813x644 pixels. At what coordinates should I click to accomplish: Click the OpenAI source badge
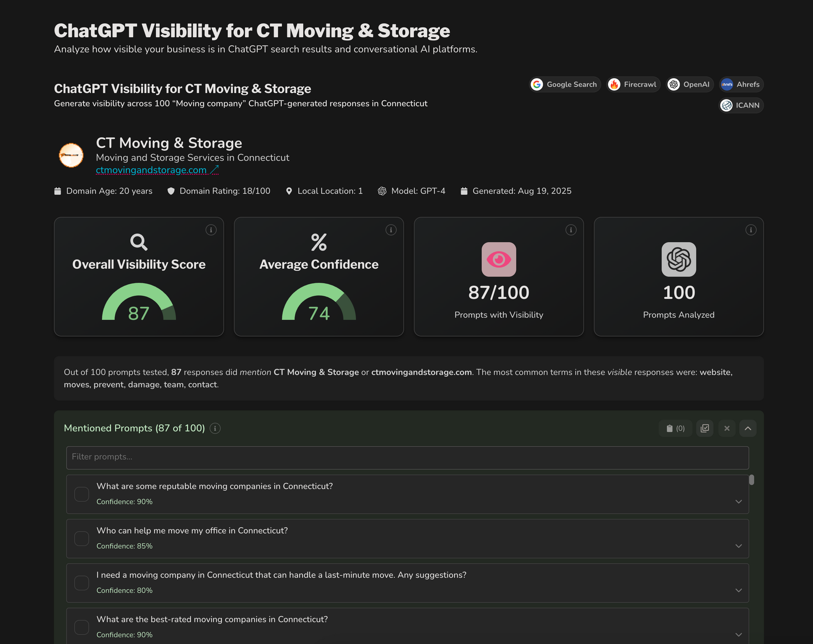click(x=690, y=85)
